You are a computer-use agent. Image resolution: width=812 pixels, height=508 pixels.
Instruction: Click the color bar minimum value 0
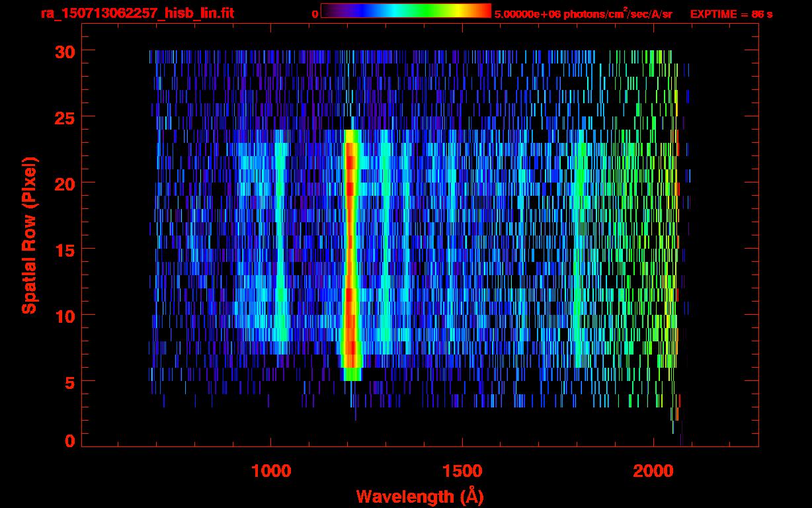[x=315, y=14]
